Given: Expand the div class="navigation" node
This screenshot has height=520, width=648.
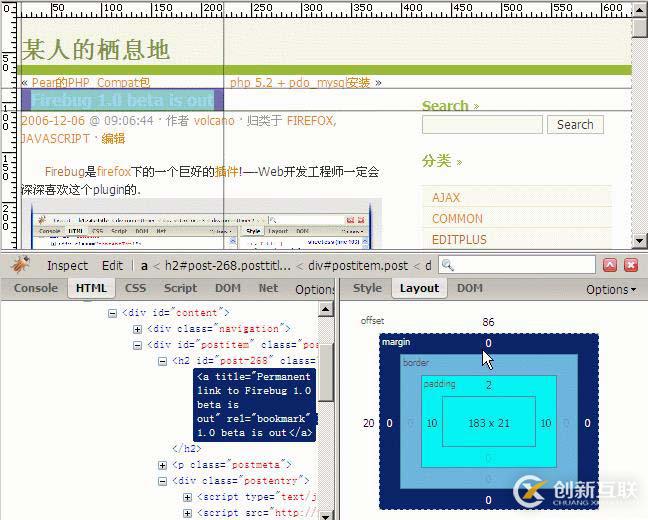Looking at the screenshot, I should 138,329.
